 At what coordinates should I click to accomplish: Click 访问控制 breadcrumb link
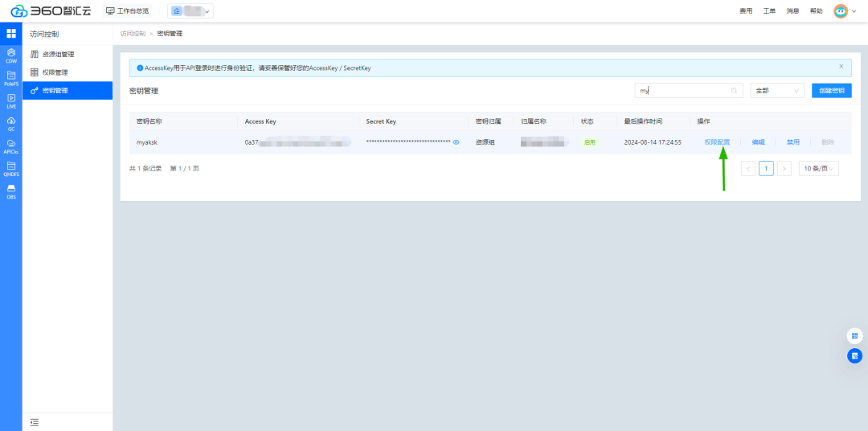pyautogui.click(x=133, y=34)
